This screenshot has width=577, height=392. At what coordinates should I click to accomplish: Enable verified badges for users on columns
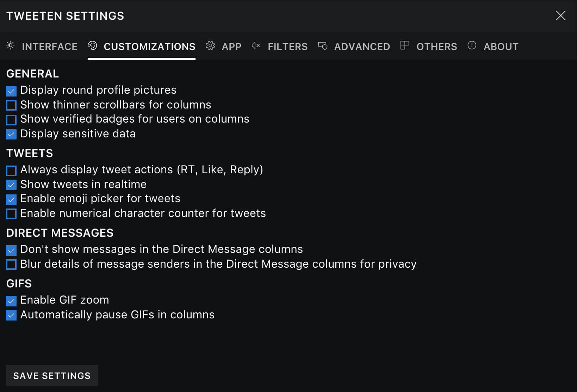pos(11,120)
